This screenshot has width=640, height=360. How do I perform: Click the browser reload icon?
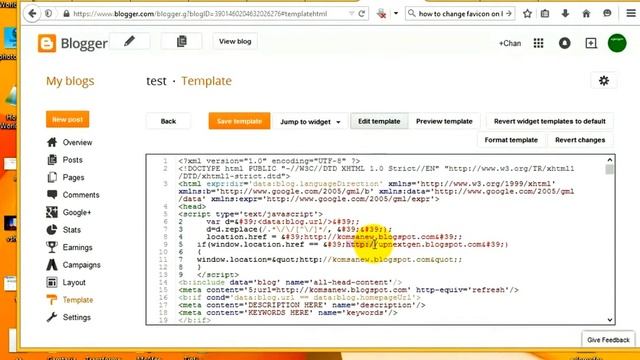362,13
